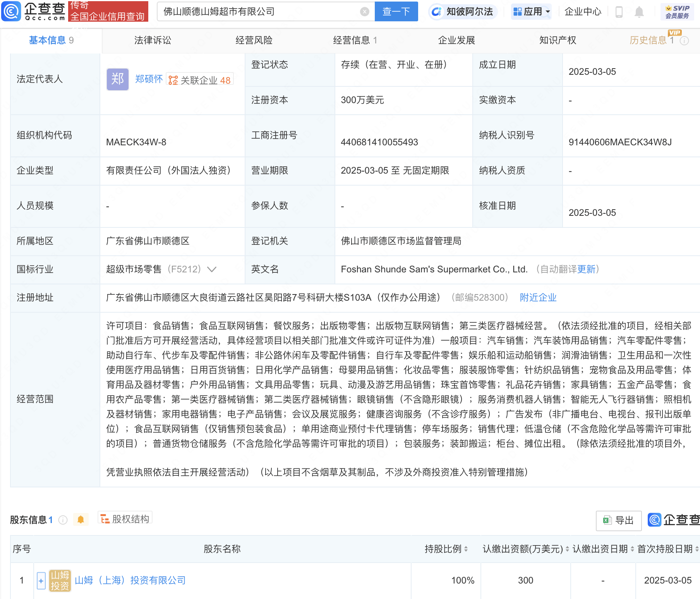Click the 查一下 search button

pyautogui.click(x=396, y=12)
